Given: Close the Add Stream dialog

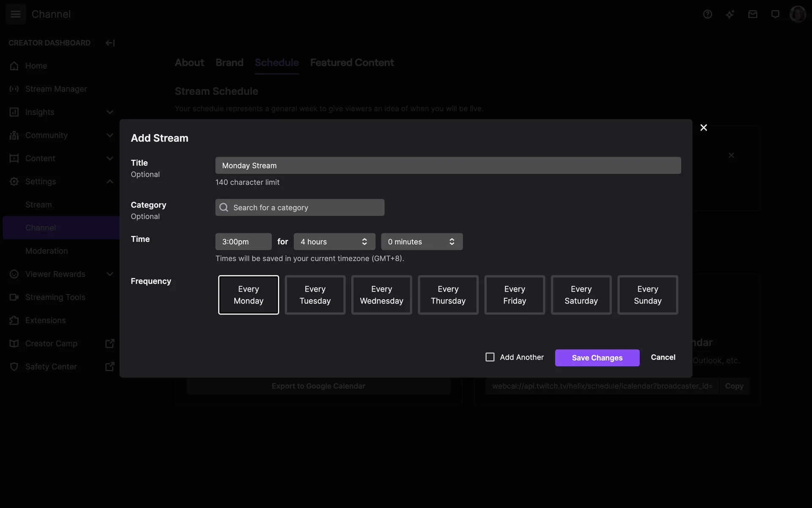Looking at the screenshot, I should [703, 127].
